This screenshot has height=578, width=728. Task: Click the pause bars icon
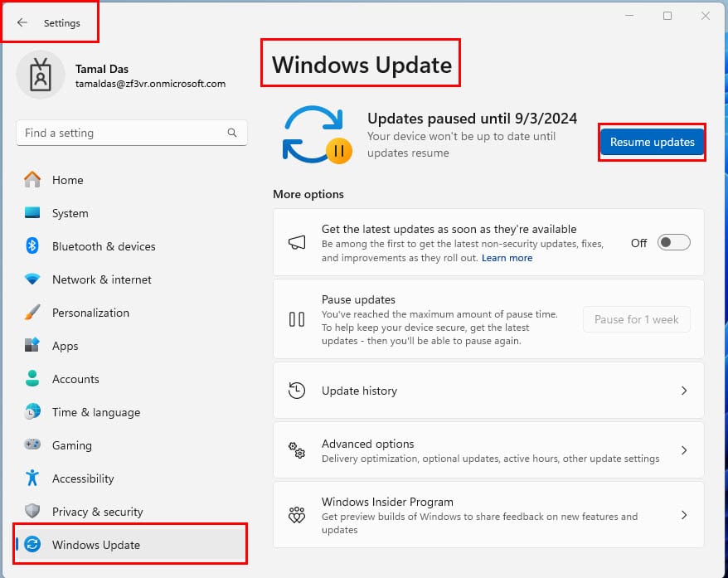pos(297,319)
